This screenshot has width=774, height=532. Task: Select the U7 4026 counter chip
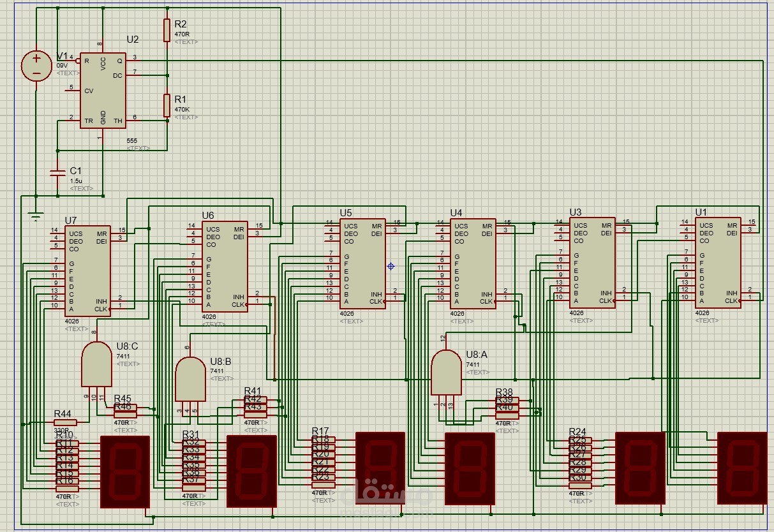point(87,270)
